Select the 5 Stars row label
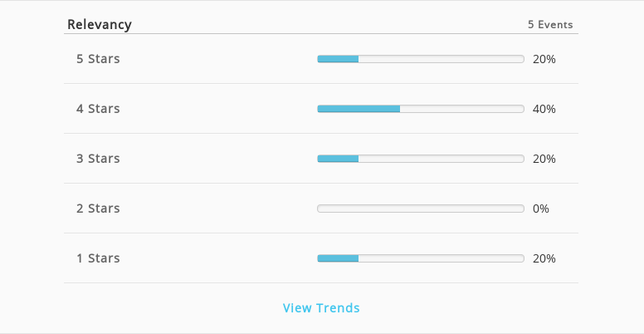The image size is (644, 334). 98,59
